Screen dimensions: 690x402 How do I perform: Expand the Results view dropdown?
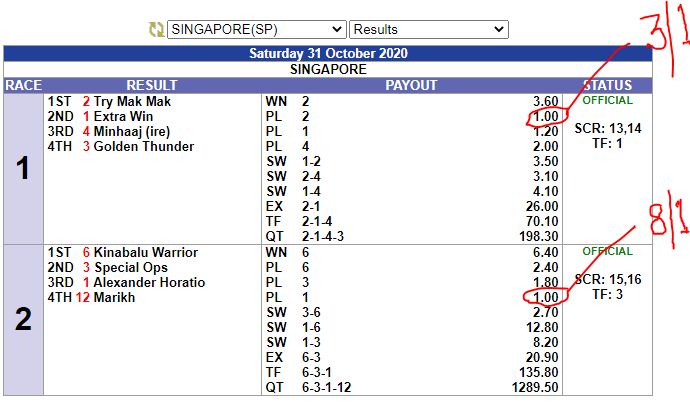coord(429,30)
